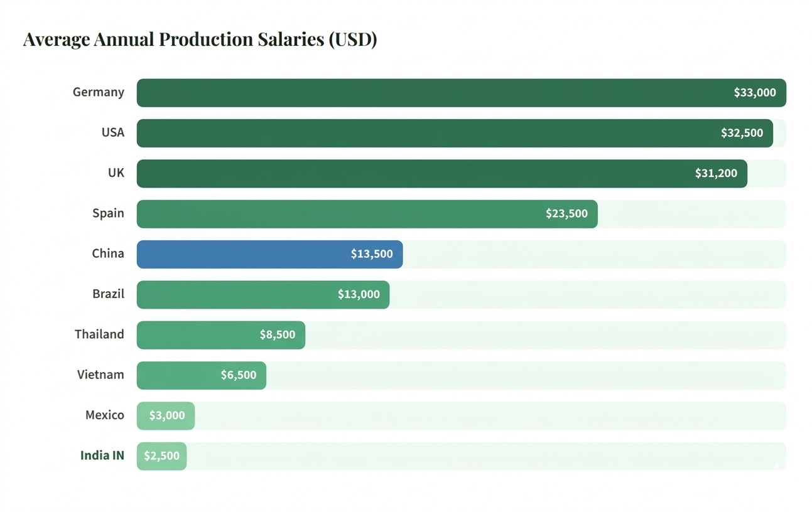Select the India bar showing $2,500

[x=161, y=456]
